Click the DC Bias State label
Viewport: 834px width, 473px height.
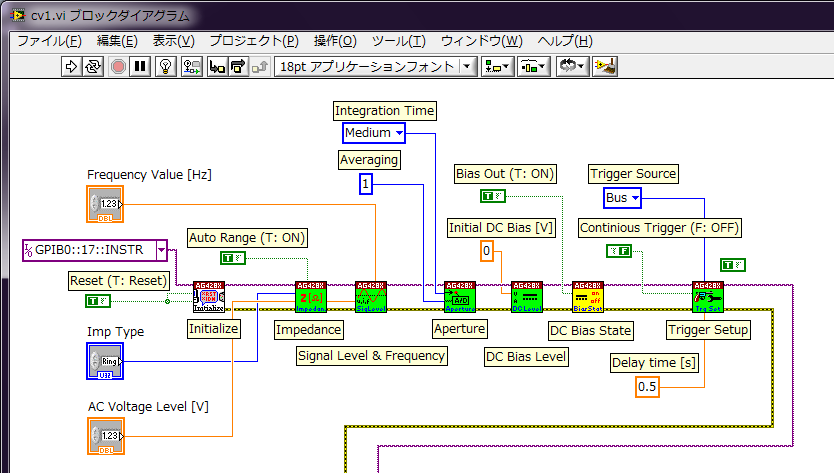pos(591,331)
